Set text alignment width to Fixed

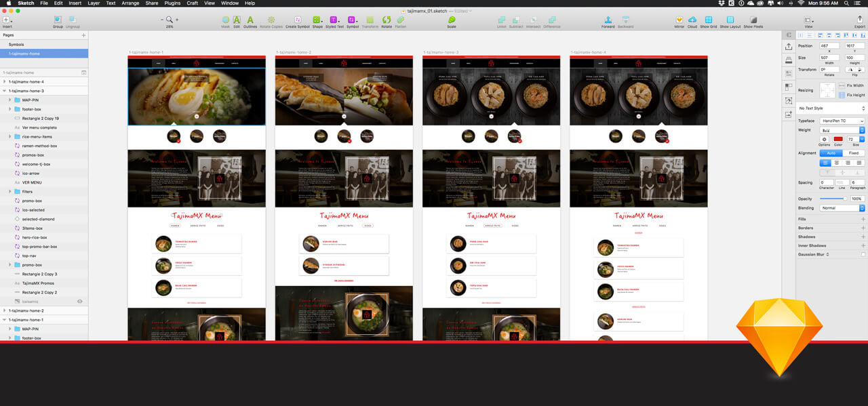(854, 153)
